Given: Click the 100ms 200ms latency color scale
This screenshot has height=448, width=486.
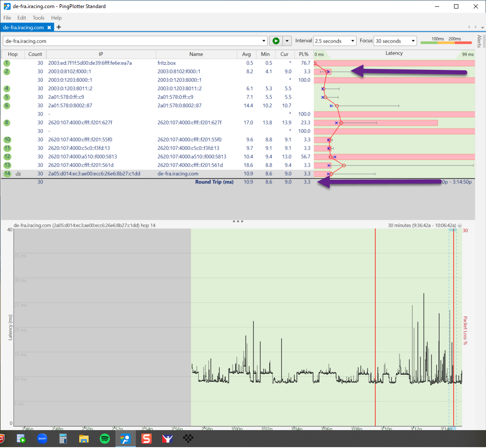Looking at the screenshot, I should click(446, 40).
